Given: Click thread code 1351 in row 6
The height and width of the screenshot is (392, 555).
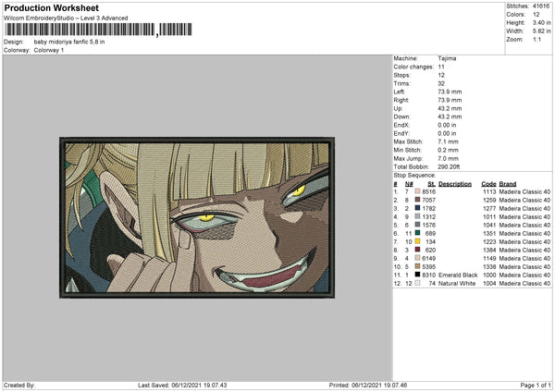Looking at the screenshot, I should [x=489, y=234].
